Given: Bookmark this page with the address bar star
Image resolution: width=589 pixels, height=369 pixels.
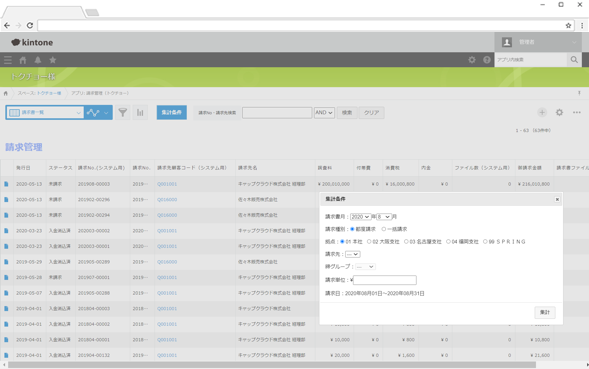Looking at the screenshot, I should pyautogui.click(x=568, y=26).
